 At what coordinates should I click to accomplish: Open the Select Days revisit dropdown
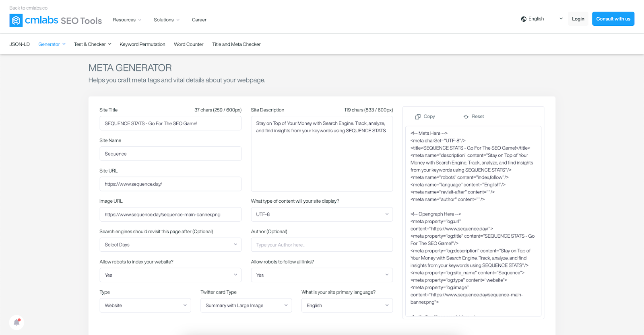click(170, 245)
